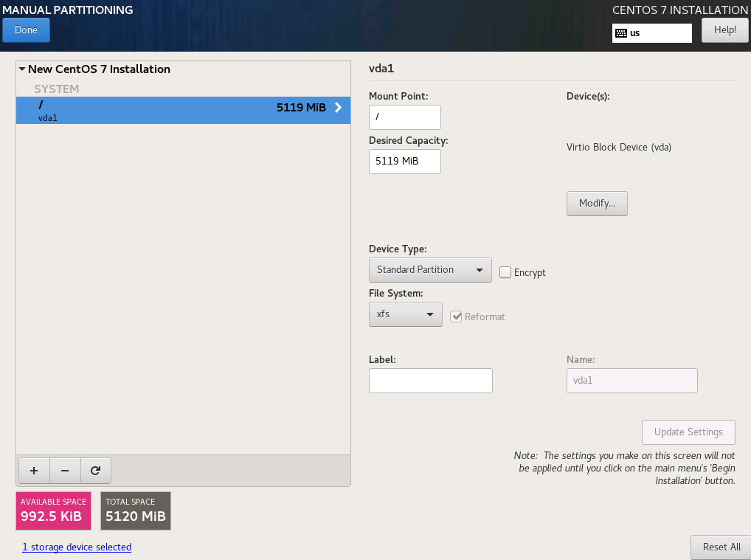The width and height of the screenshot is (751, 560).
Task: Click the plus icon to add mount point
Action: coord(33,470)
